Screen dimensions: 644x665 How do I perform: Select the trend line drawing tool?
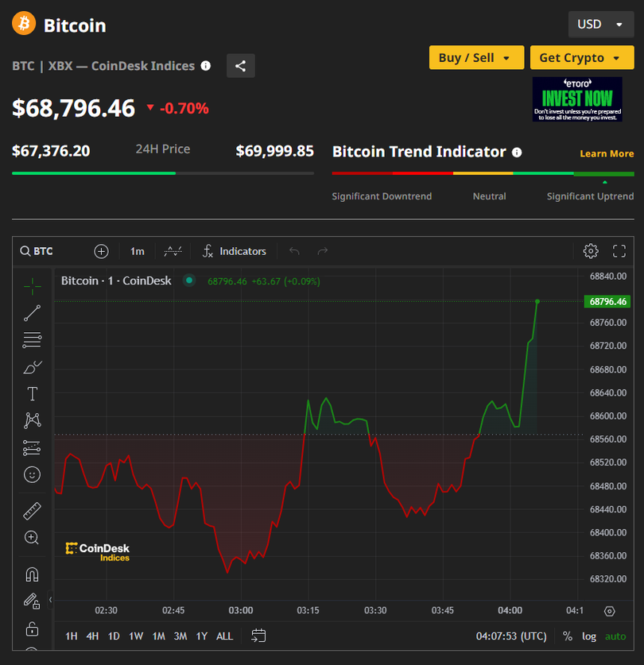[32, 313]
